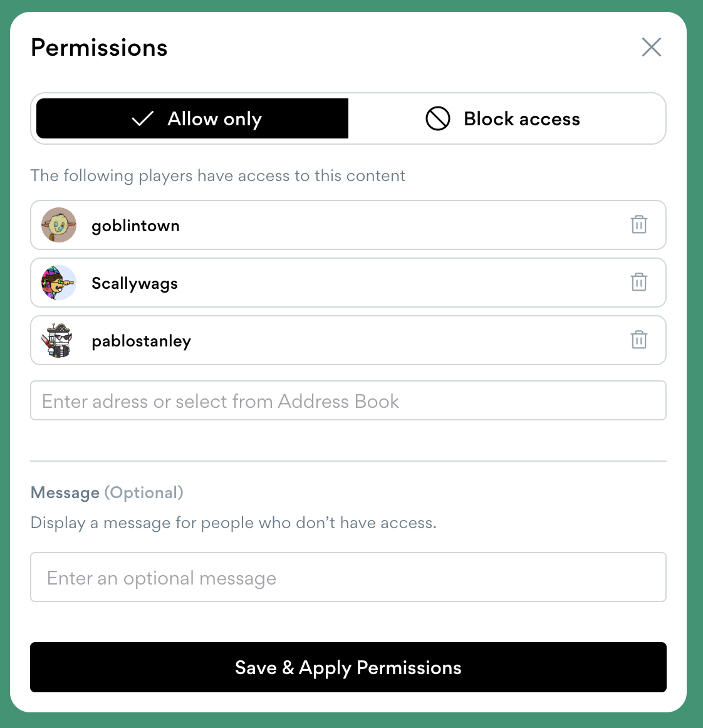Select the pablostanley pirate avatar

coord(59,340)
